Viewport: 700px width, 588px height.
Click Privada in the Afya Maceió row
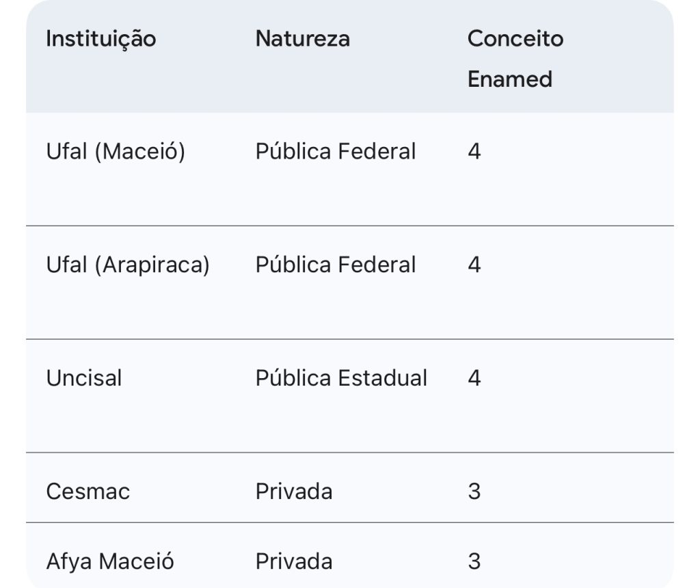(294, 561)
